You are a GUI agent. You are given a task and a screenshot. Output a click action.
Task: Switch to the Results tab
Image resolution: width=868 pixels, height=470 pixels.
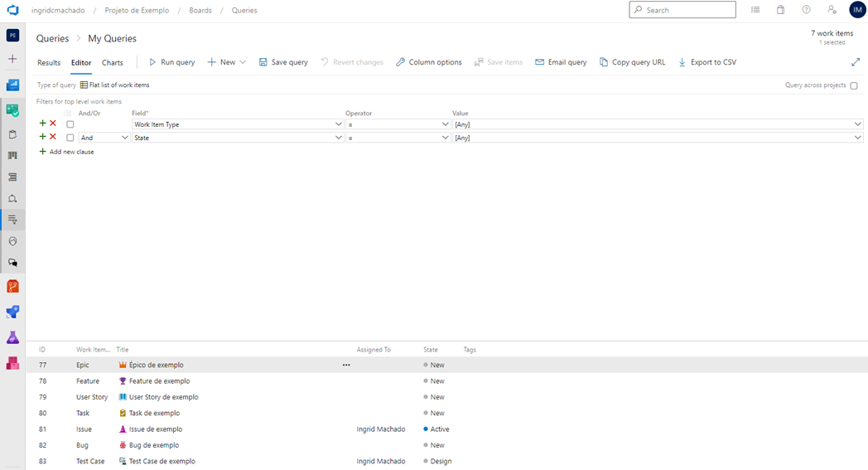49,63
